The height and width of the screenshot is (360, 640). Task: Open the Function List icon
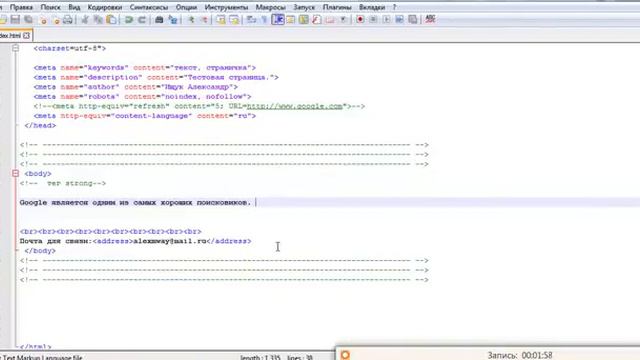click(317, 19)
